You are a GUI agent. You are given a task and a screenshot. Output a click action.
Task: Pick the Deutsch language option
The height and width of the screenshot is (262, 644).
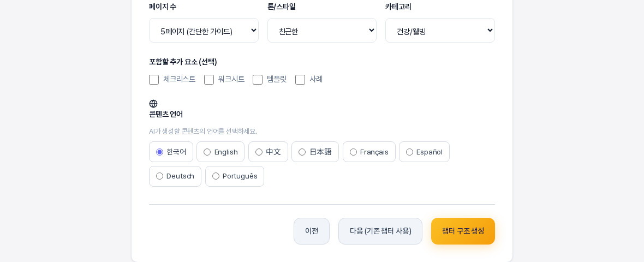175,176
